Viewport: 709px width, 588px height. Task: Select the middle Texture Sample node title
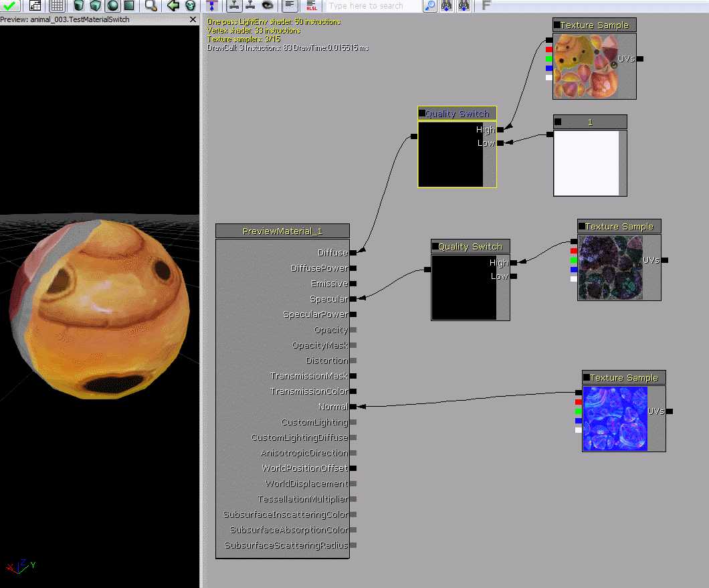619,227
